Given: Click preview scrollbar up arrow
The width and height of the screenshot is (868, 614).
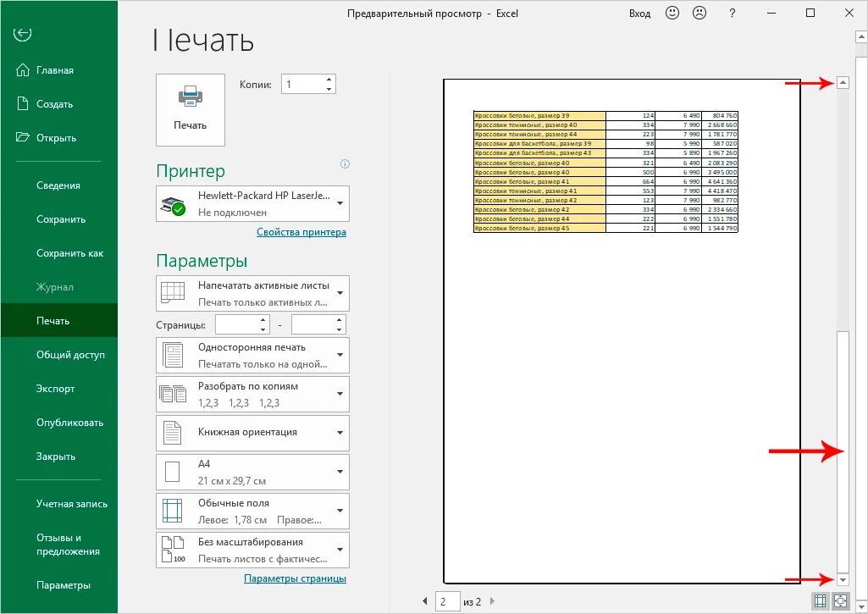Looking at the screenshot, I should pyautogui.click(x=843, y=83).
